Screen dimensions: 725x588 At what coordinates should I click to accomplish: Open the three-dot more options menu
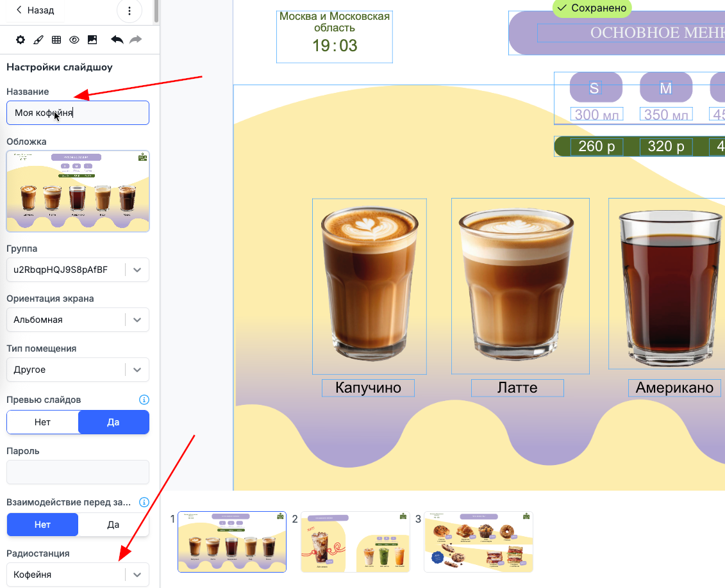tap(129, 10)
